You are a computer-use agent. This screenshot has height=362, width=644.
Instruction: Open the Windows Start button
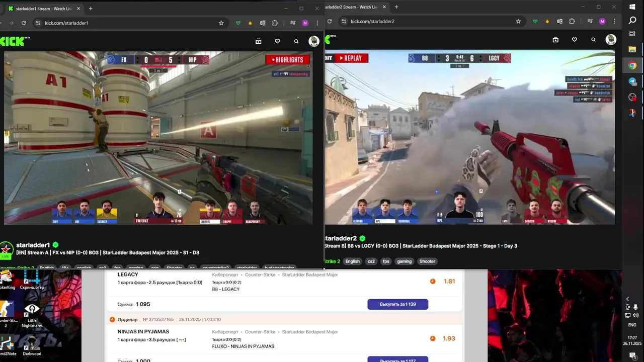click(x=632, y=7)
